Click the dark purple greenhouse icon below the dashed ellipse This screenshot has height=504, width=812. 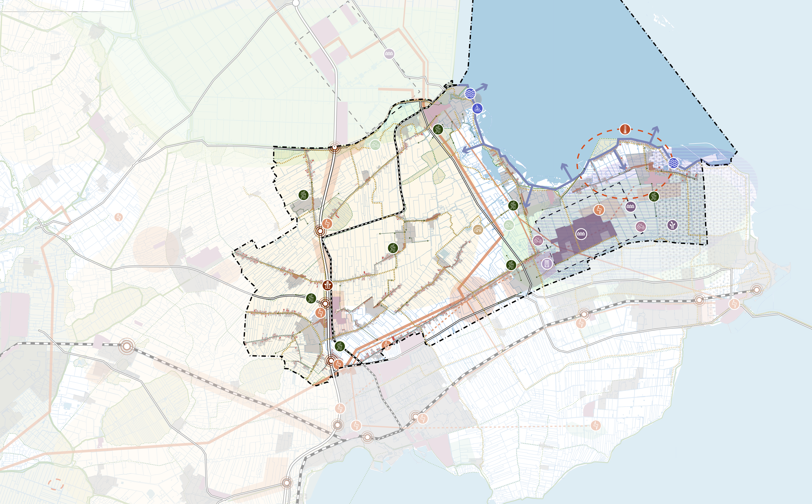[630, 207]
